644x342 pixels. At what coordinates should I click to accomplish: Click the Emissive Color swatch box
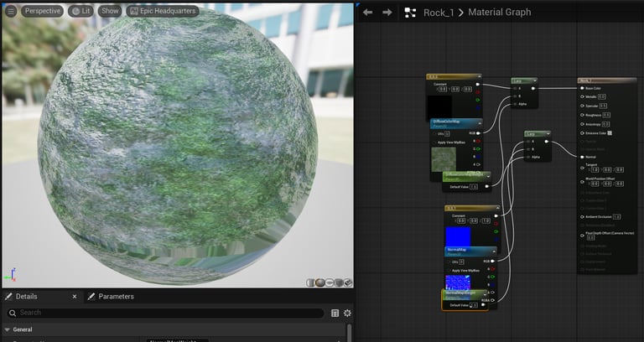[610, 133]
